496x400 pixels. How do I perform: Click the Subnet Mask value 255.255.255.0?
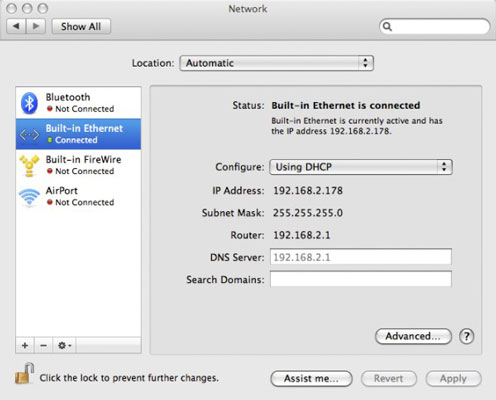click(x=308, y=213)
